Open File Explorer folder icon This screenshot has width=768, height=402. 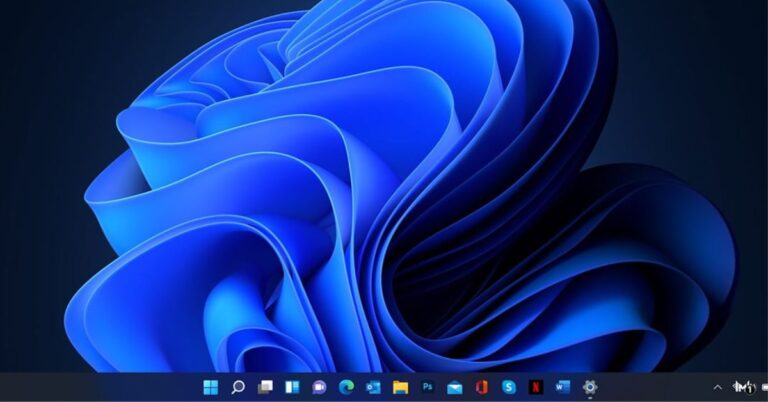400,387
